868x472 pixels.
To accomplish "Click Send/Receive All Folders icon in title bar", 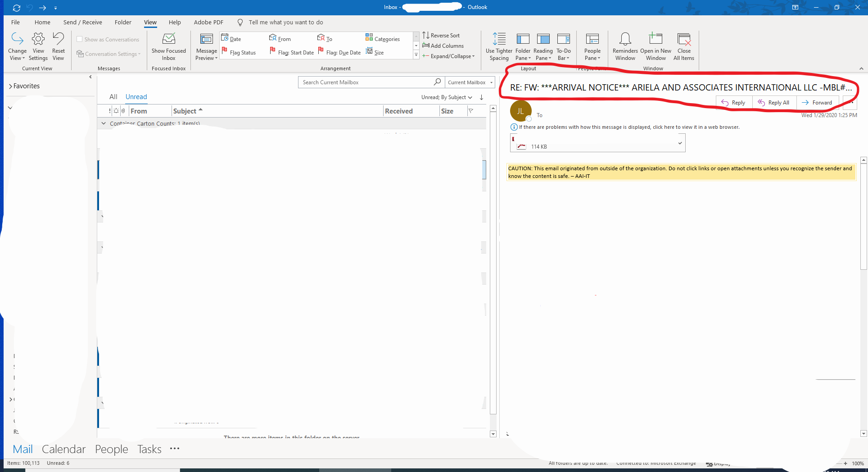I will click(x=17, y=8).
